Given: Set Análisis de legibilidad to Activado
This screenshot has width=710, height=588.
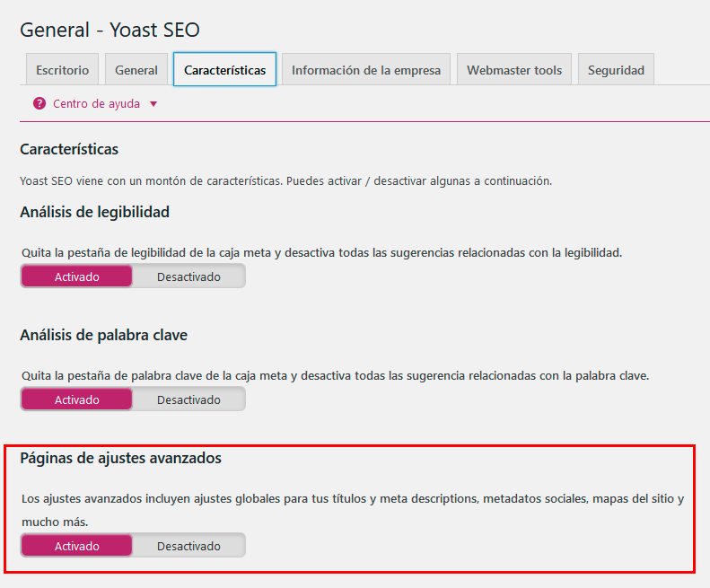Looking at the screenshot, I should click(x=77, y=276).
